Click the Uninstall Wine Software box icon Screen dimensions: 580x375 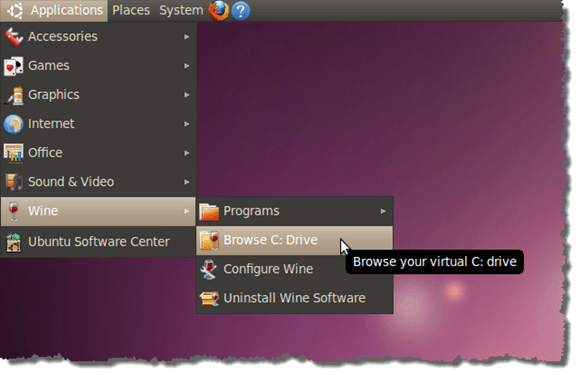click(x=209, y=298)
